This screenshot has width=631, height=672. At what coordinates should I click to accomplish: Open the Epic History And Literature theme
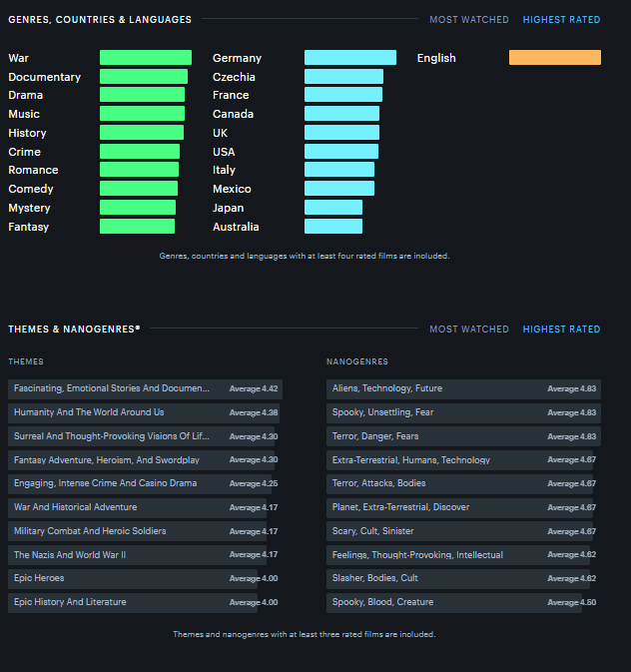pos(70,602)
